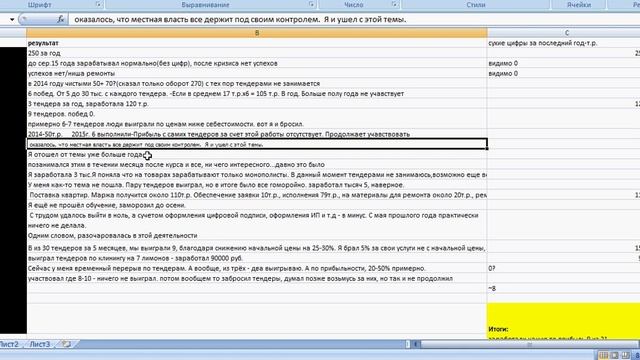Screen dimensions: 640x360
Task: Switch to Page Break Preview icon
Action: pos(625,356)
